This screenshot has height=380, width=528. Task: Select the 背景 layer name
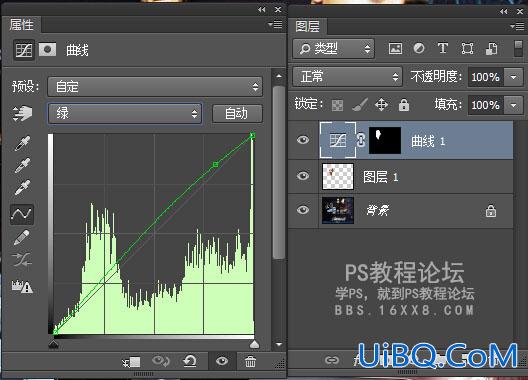pyautogui.click(x=377, y=211)
